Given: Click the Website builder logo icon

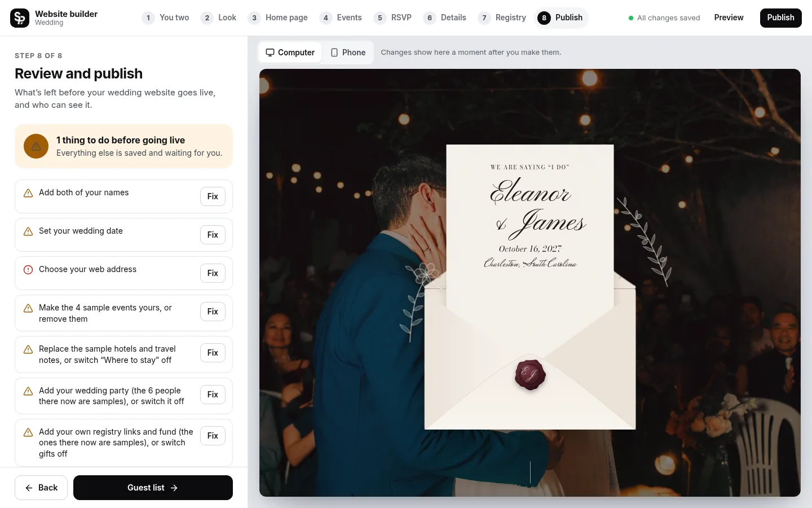Looking at the screenshot, I should point(20,18).
